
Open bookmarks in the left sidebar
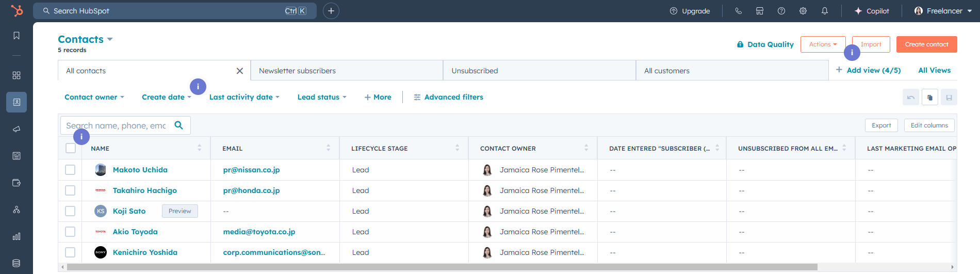point(17,36)
